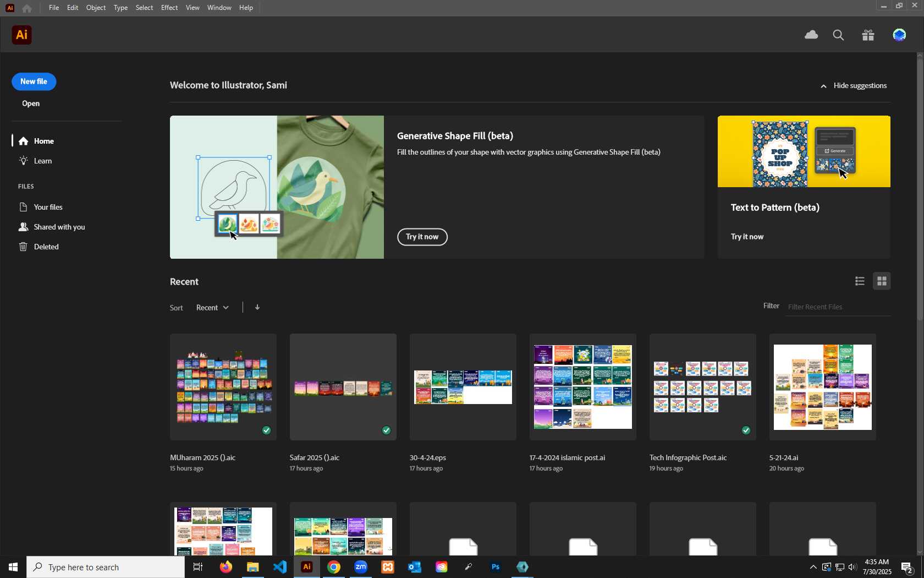The image size is (924, 578).
Task: Click the file name text 5-21-24.ai
Action: 784,457
